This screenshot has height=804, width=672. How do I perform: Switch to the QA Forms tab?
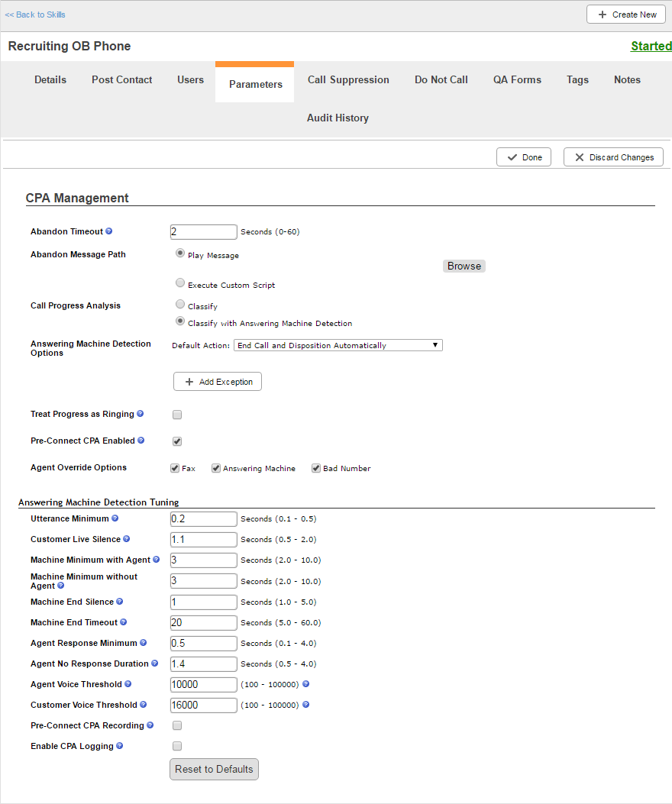tap(517, 79)
